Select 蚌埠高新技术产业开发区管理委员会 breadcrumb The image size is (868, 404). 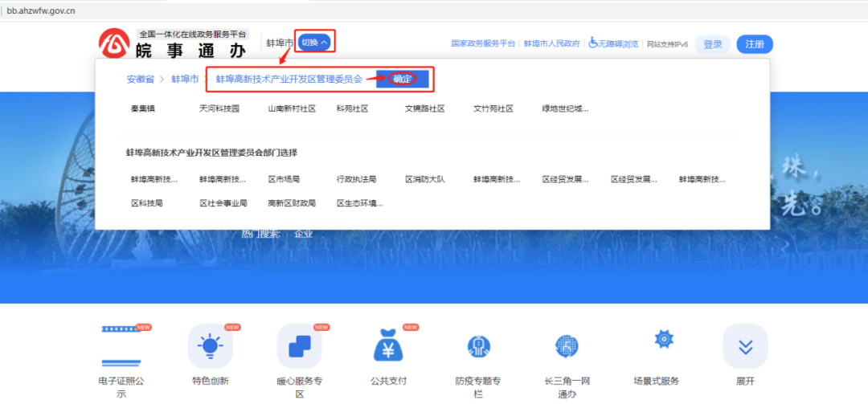click(x=289, y=80)
